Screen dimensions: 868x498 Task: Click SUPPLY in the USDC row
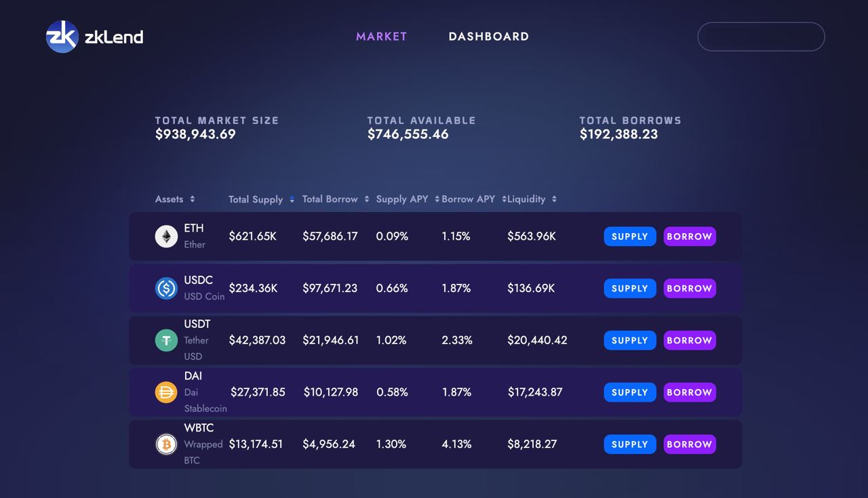pyautogui.click(x=630, y=288)
